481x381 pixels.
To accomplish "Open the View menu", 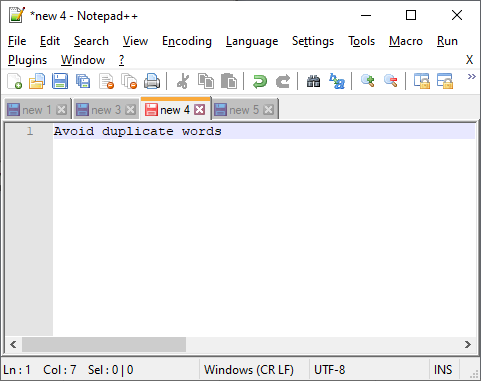I will tap(135, 41).
